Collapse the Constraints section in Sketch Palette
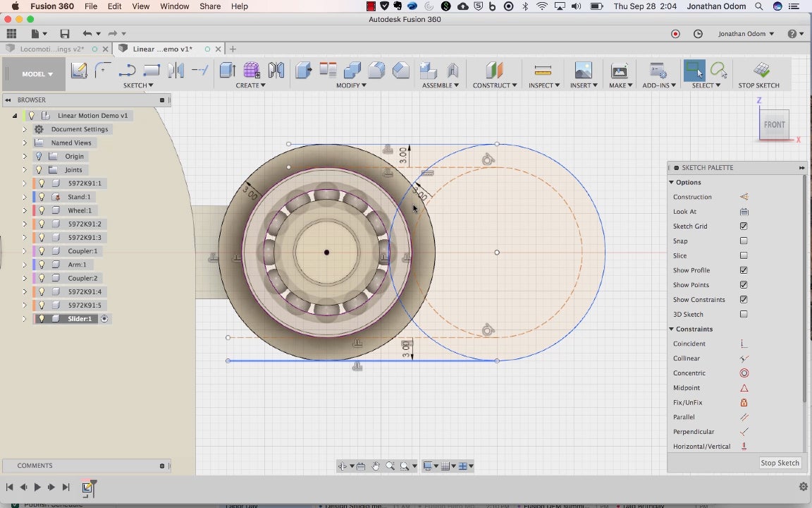This screenshot has height=508, width=812. click(672, 329)
